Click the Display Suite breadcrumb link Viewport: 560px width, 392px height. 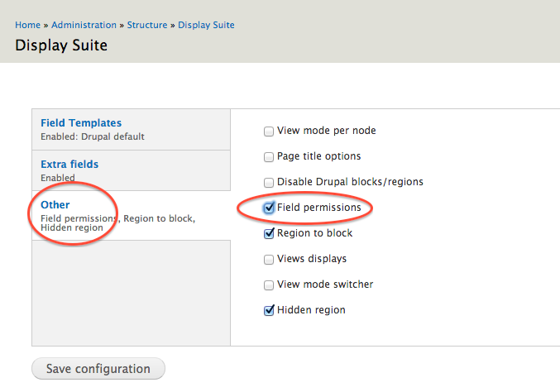[206, 25]
